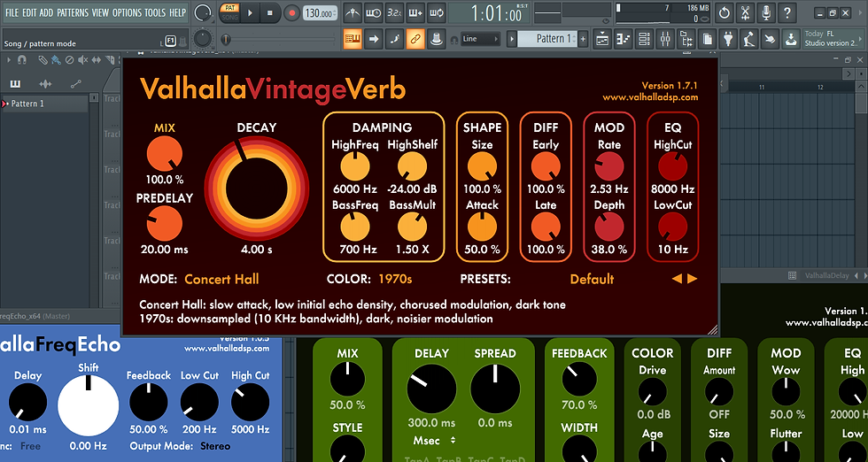Click the save download icon

coord(792,39)
